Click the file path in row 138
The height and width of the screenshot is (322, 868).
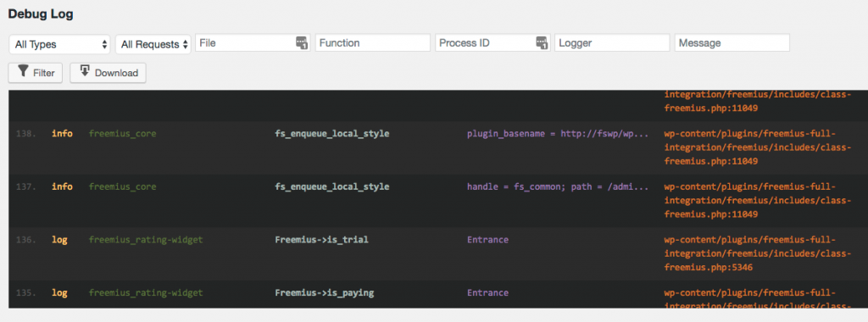tap(757, 147)
